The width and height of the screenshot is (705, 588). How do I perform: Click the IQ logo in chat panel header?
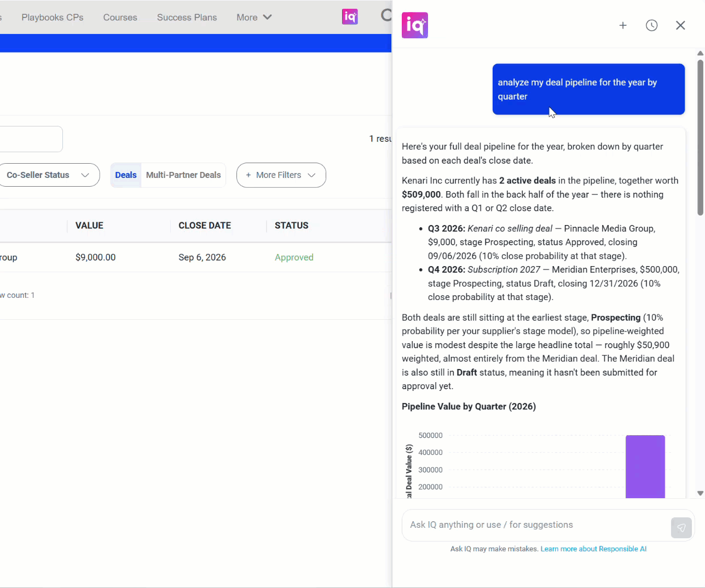point(415,25)
